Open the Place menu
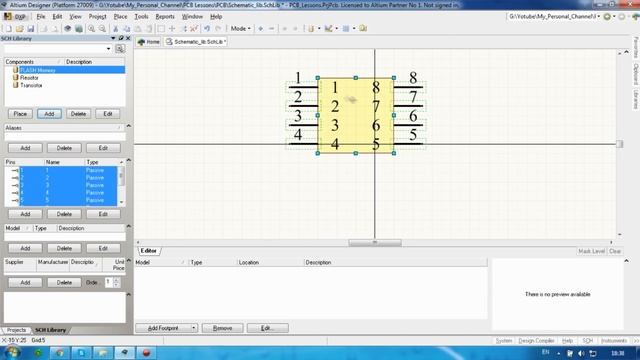Viewport: 640px width, 360px height. coord(120,17)
